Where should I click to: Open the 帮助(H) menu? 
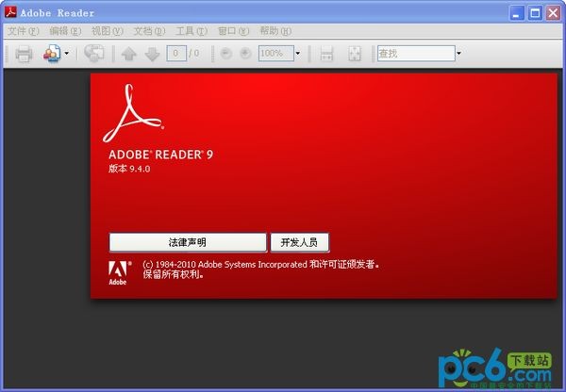tap(275, 31)
